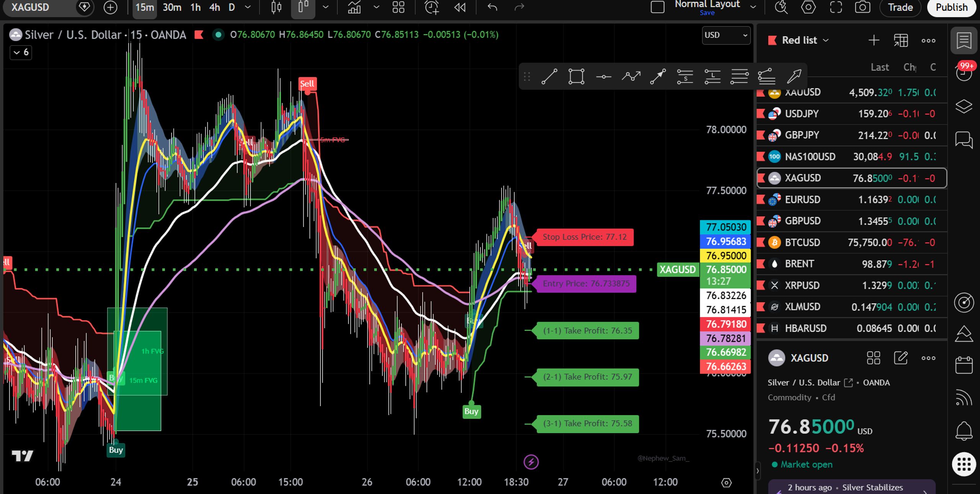Switch to the 15m timeframe
980x494 pixels.
coord(144,8)
